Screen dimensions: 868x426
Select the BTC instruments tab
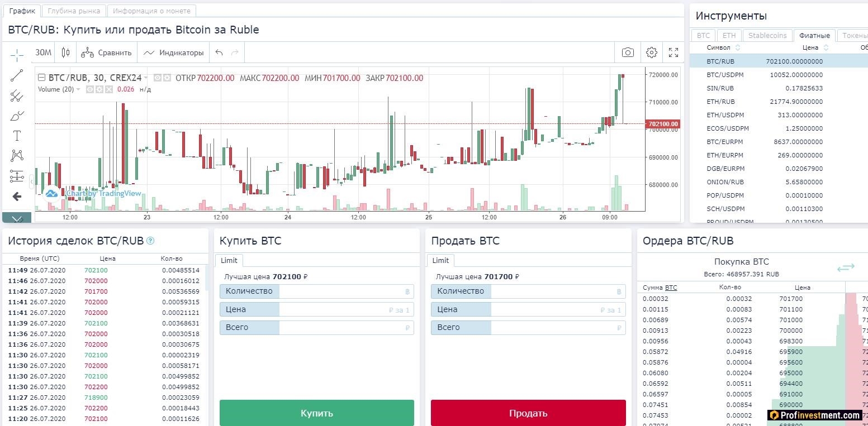(x=703, y=35)
